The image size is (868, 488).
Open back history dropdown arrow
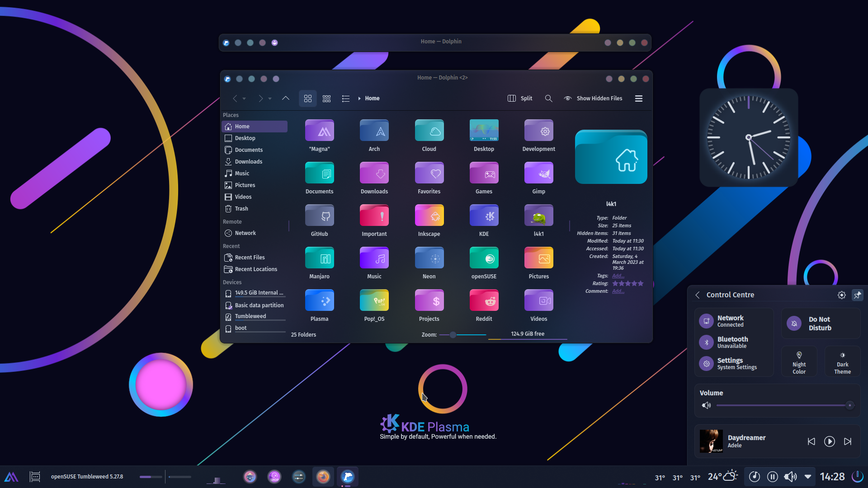pos(244,99)
